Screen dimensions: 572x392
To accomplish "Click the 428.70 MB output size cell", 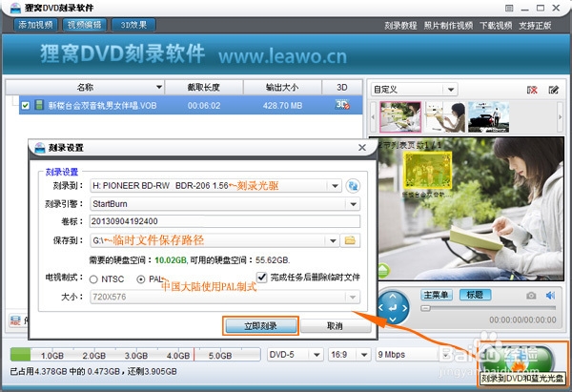I will [x=283, y=106].
